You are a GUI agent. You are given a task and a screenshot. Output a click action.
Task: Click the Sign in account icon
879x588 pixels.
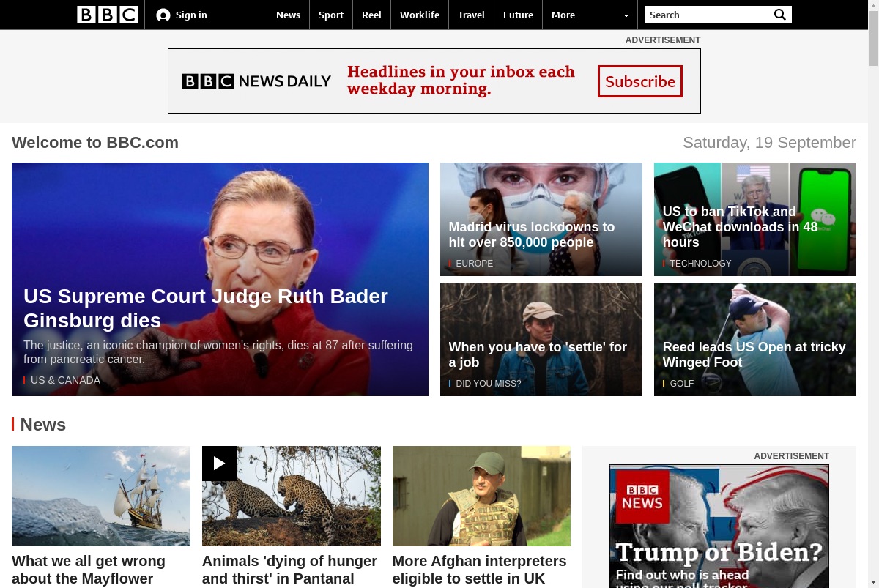[x=163, y=15]
